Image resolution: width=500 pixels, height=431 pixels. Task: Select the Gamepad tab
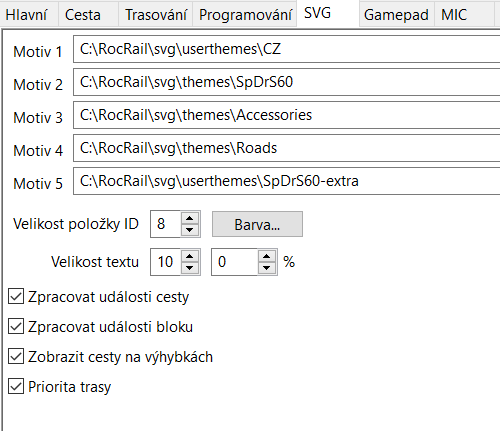point(397,15)
